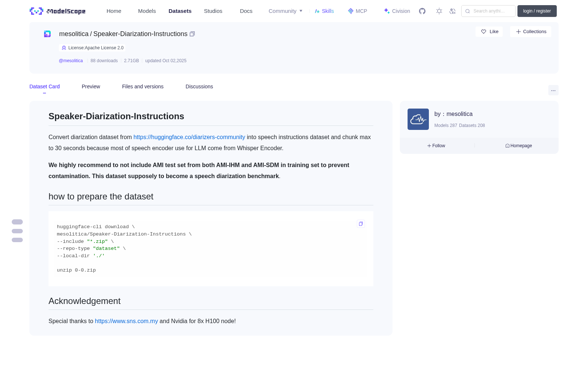Open the @mesolitica profile link

tap(71, 61)
